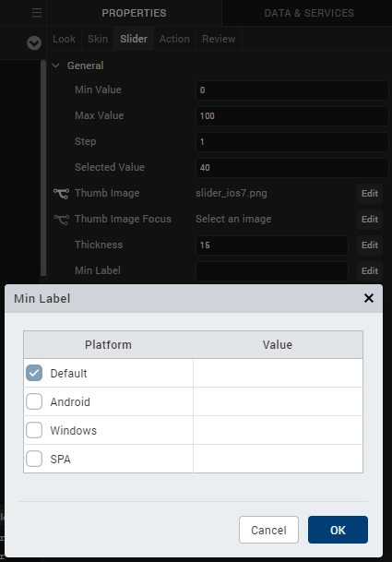Uncheck the Default platform checkbox
Viewport: 392px width, 562px height.
tap(34, 373)
